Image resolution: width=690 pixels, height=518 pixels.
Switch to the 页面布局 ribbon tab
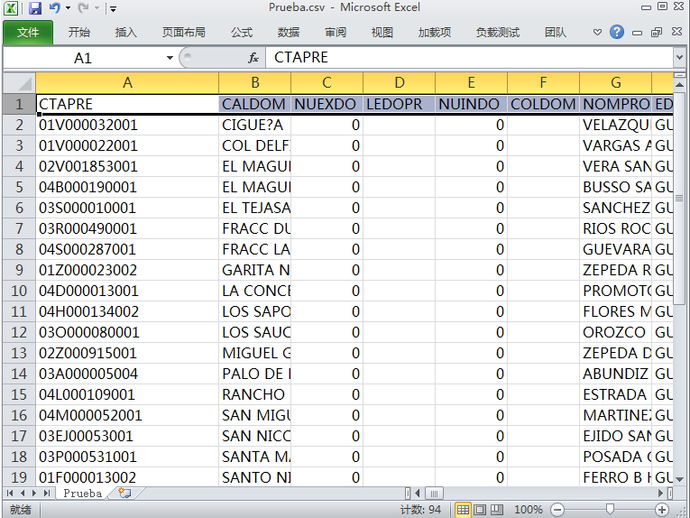(184, 32)
